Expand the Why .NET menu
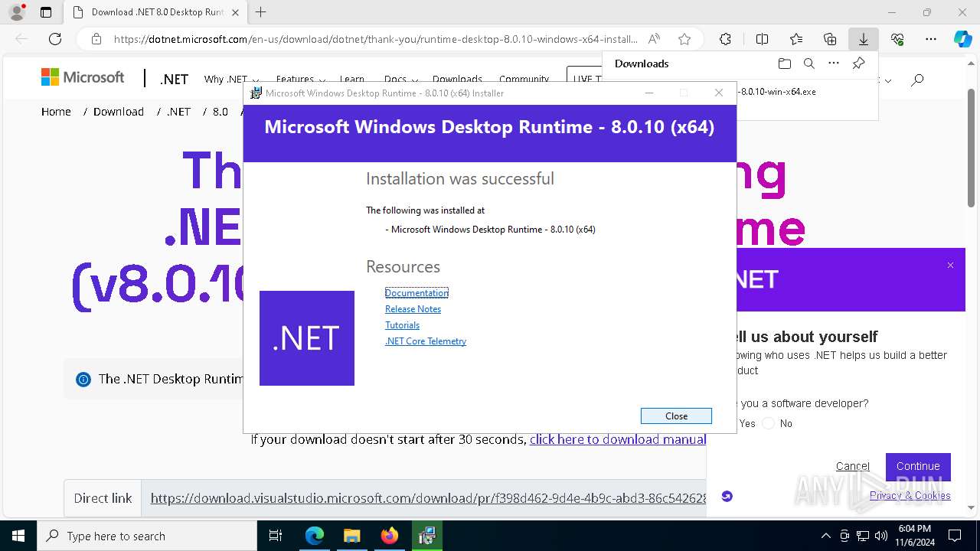The width and height of the screenshot is (980, 551). [231, 79]
